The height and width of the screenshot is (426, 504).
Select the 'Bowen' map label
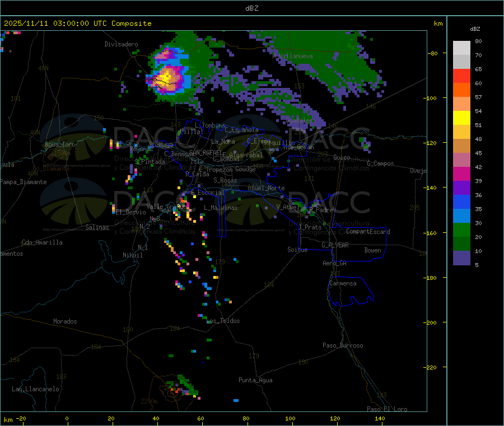[x=372, y=250]
